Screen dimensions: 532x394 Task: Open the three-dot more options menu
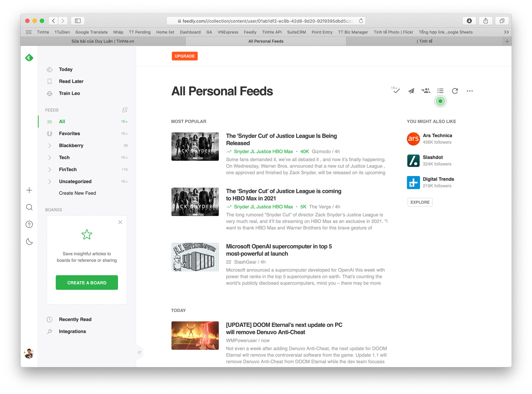coord(470,91)
